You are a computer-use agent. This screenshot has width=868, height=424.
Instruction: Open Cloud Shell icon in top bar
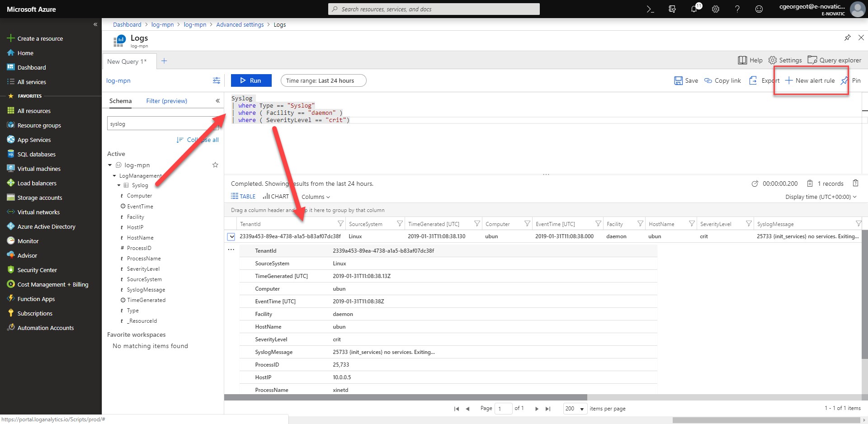[x=650, y=9]
